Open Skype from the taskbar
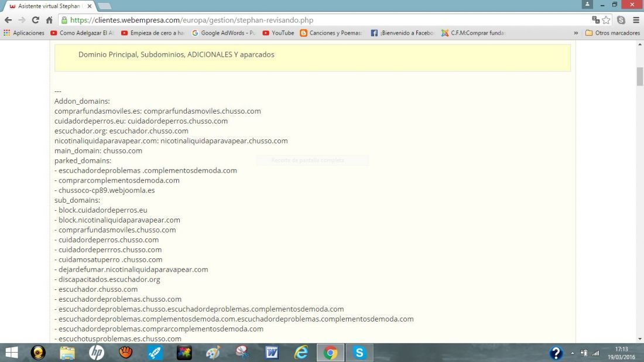644x362 pixels. pos(359,353)
